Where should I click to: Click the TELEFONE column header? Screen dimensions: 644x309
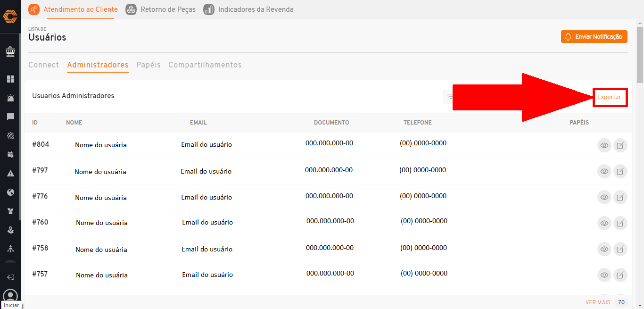pos(418,123)
